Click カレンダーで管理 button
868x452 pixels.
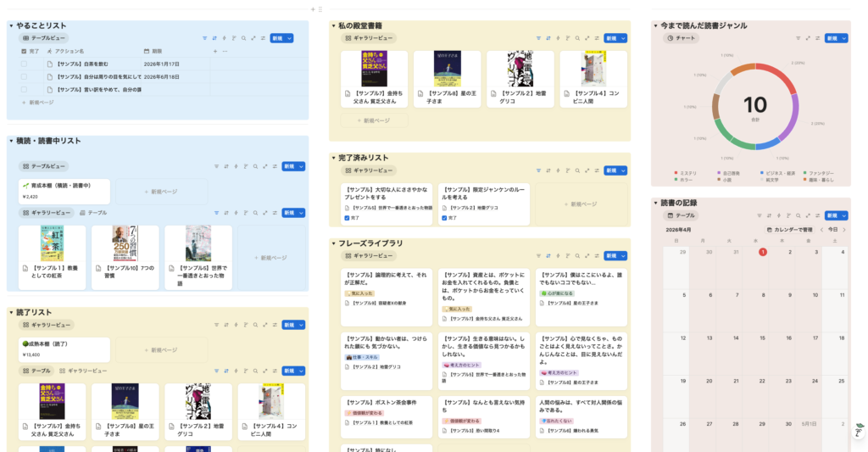[x=790, y=230]
